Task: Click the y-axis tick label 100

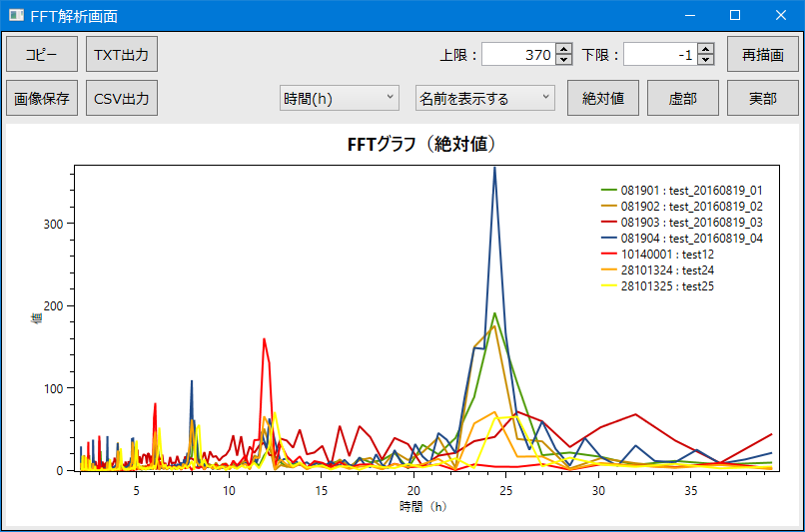Action: click(53, 389)
